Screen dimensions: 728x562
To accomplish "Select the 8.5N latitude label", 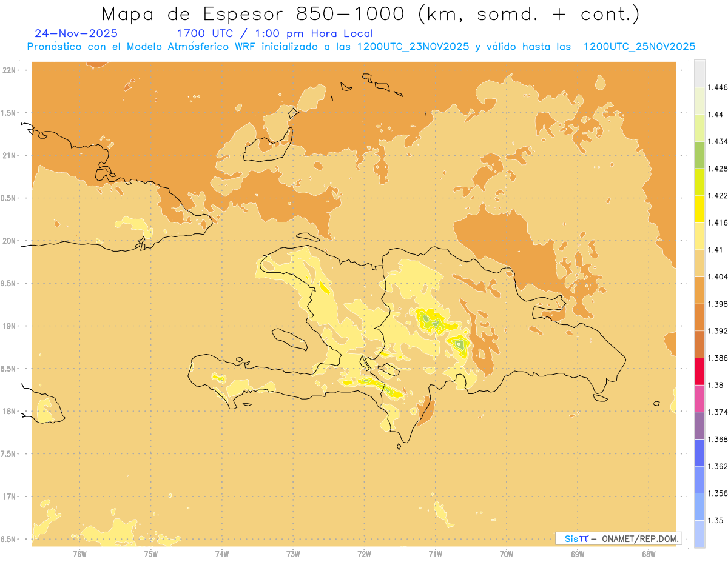I will pyautogui.click(x=9, y=369).
